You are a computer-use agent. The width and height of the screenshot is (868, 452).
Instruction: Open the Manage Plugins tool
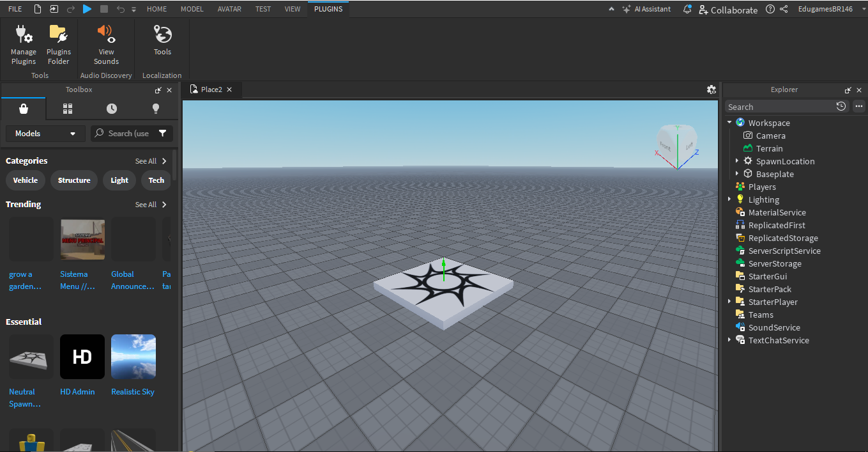click(x=24, y=45)
